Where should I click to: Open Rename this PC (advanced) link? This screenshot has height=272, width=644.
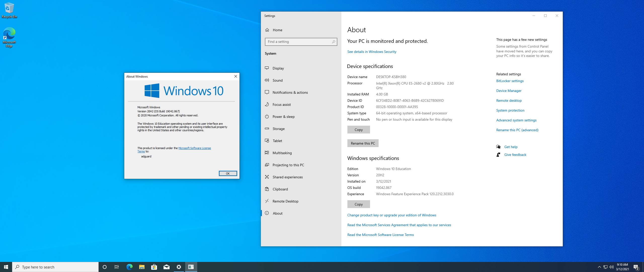point(517,130)
